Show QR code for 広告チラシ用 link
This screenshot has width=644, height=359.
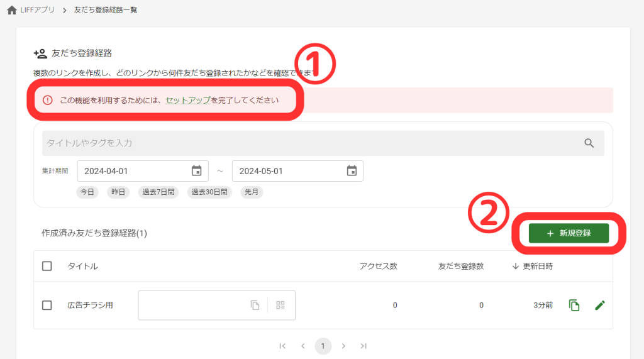click(x=280, y=305)
